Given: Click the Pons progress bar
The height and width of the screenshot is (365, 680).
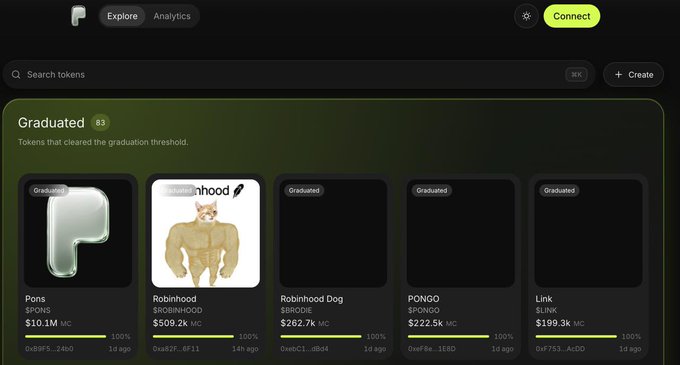Looking at the screenshot, I should tap(65, 336).
